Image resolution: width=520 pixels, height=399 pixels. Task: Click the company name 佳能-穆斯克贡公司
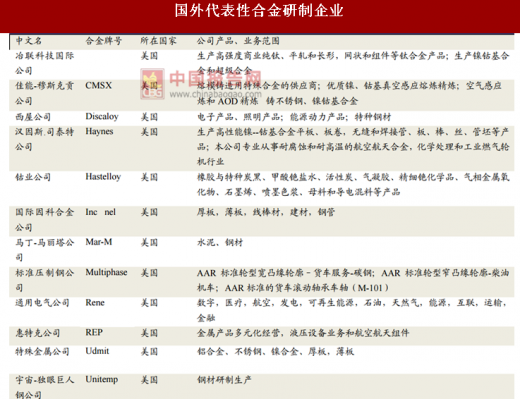tap(45, 93)
